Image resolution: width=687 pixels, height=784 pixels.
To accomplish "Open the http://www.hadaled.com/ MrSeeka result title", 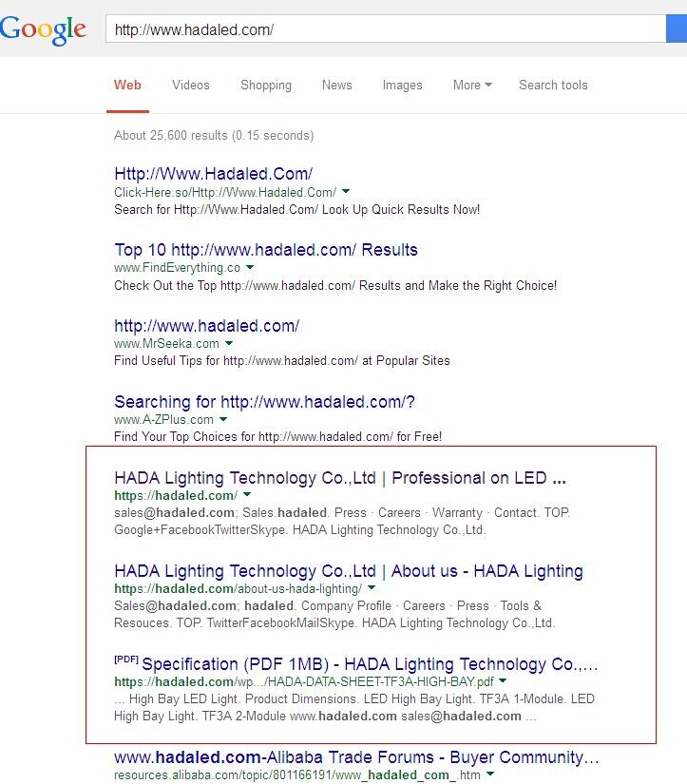I will coord(206,326).
